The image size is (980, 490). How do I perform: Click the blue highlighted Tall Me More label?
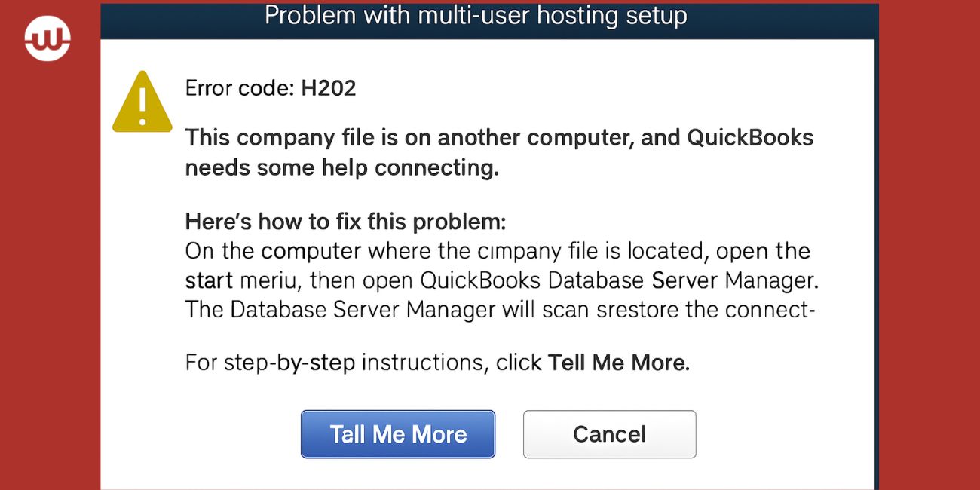(398, 433)
